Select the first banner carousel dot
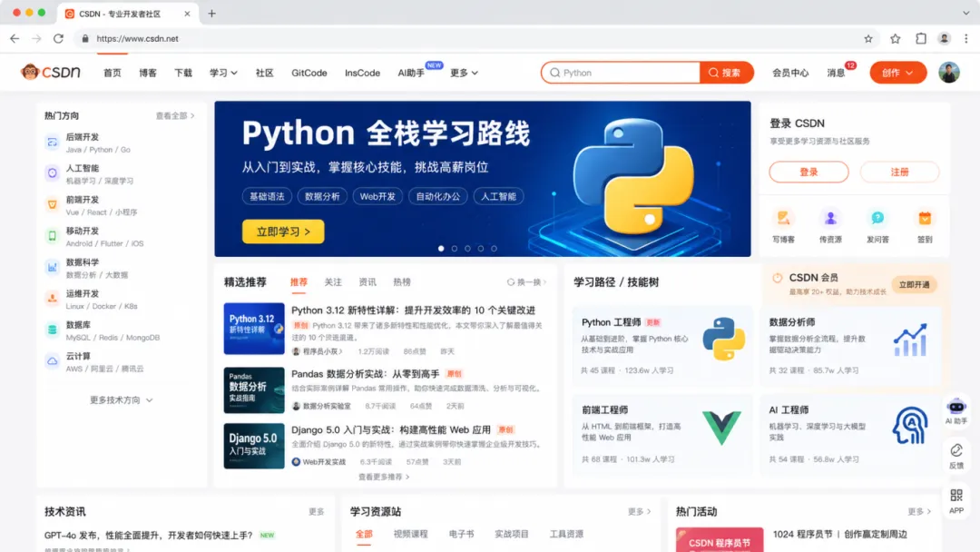This screenshot has height=552, width=980. (441, 248)
